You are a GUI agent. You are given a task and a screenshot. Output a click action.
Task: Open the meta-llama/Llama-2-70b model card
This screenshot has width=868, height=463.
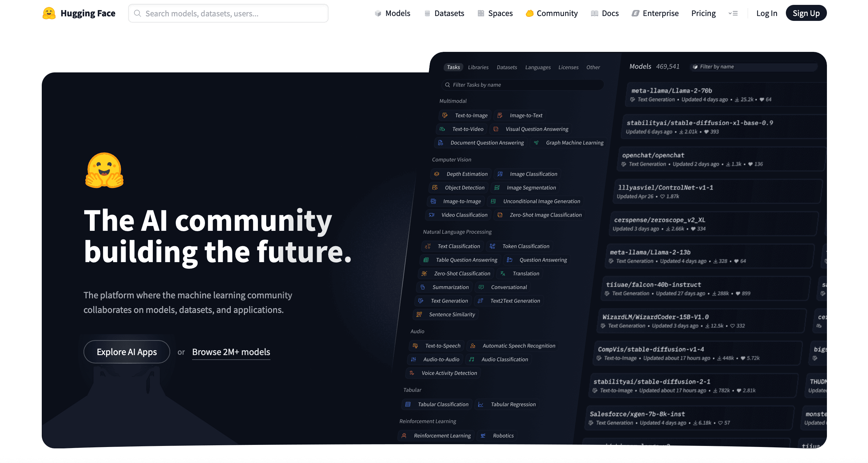tap(672, 91)
